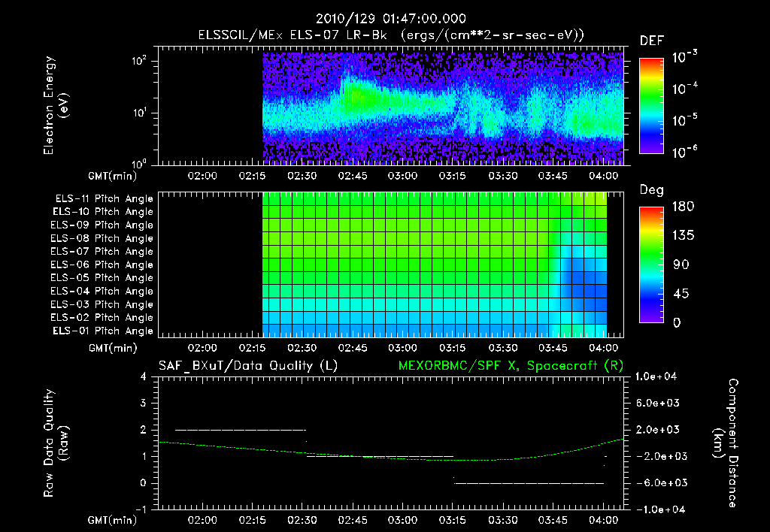Select the ELS-11 Pitch Angle row label

pos(104,199)
